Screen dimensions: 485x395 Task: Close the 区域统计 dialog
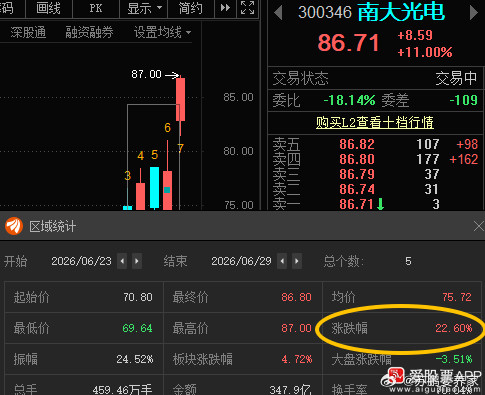(x=479, y=226)
